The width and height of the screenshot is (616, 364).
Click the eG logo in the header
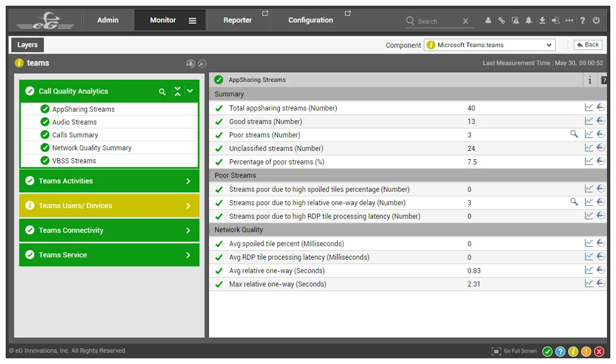point(45,20)
